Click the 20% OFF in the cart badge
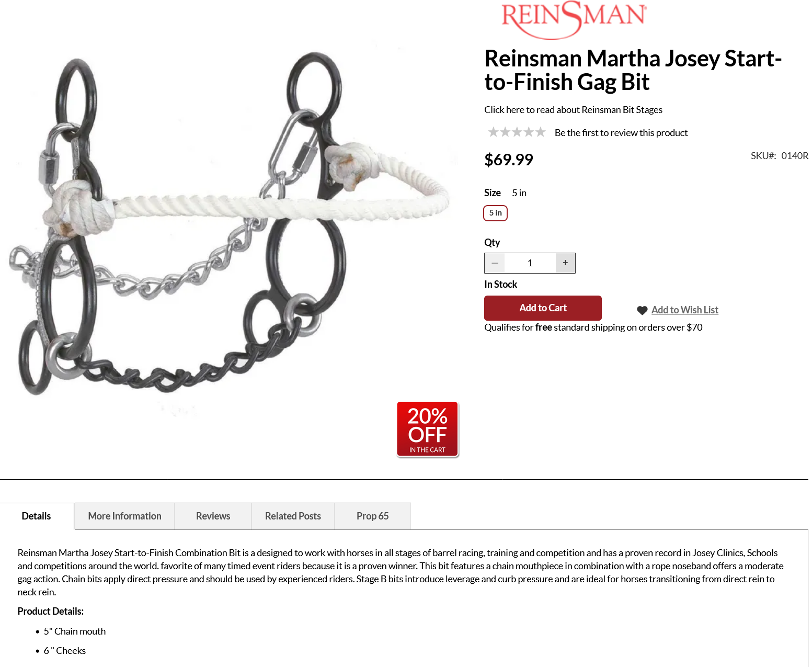 [x=428, y=429]
